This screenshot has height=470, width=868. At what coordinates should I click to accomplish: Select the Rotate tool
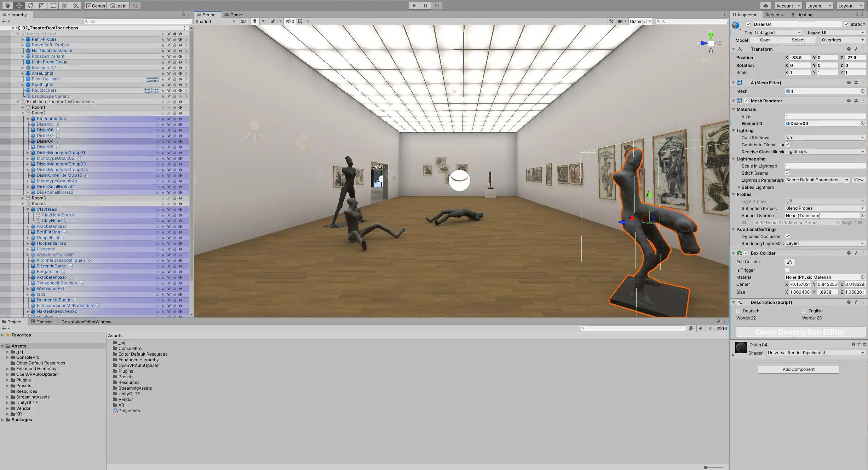[30, 6]
